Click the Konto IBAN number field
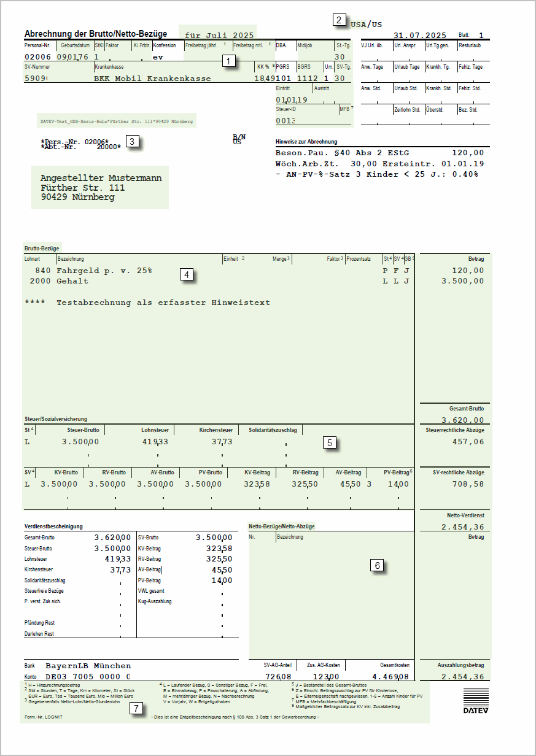 [87, 677]
